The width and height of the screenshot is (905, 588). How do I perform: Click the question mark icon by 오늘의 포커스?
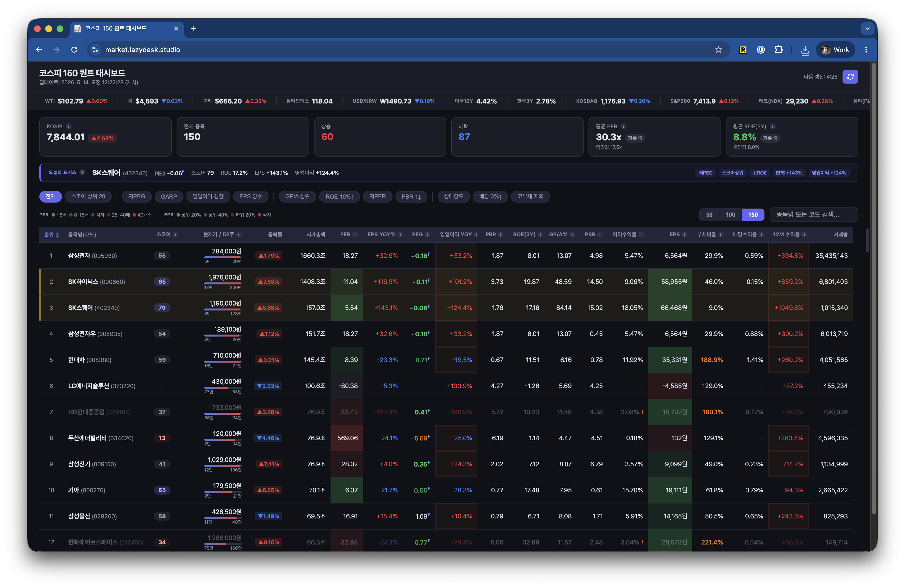[x=82, y=173]
